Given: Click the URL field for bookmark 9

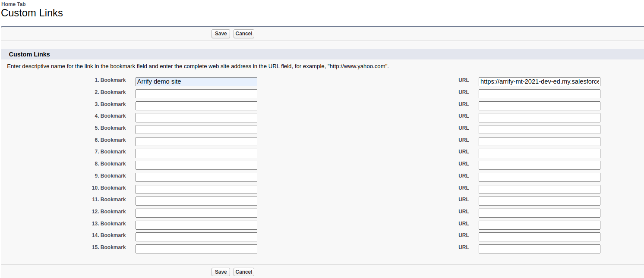Looking at the screenshot, I should coord(540,177).
